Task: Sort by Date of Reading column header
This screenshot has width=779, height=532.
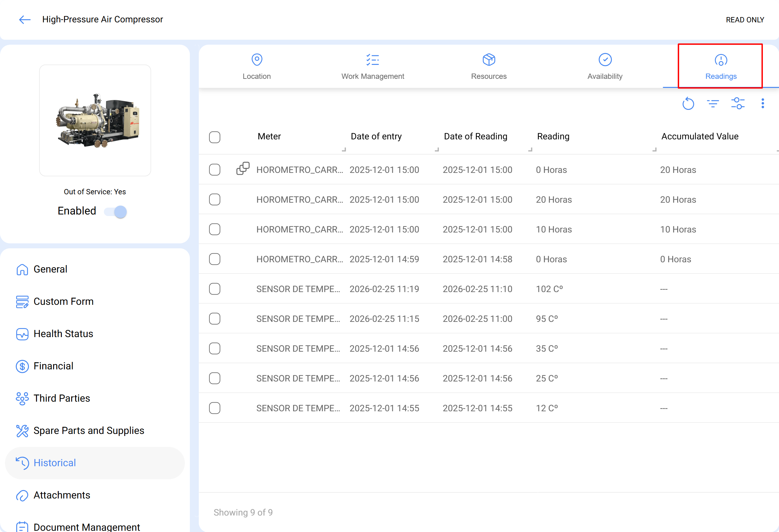Action: [475, 136]
